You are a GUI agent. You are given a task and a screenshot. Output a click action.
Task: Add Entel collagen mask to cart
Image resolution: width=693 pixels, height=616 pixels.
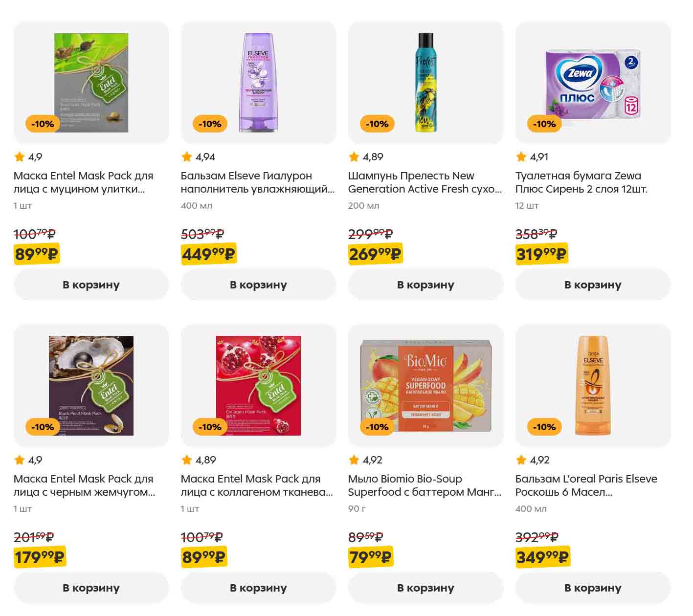tap(258, 588)
